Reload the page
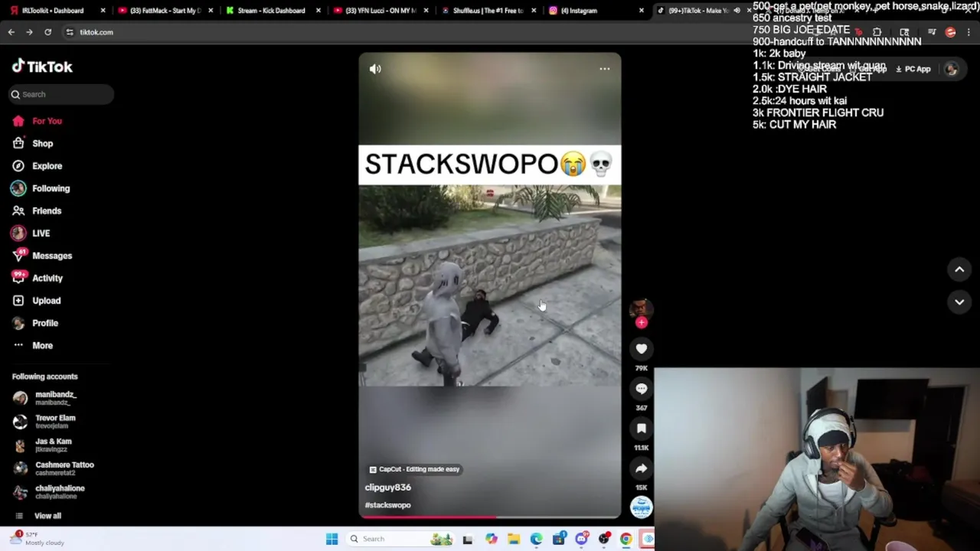 (47, 32)
